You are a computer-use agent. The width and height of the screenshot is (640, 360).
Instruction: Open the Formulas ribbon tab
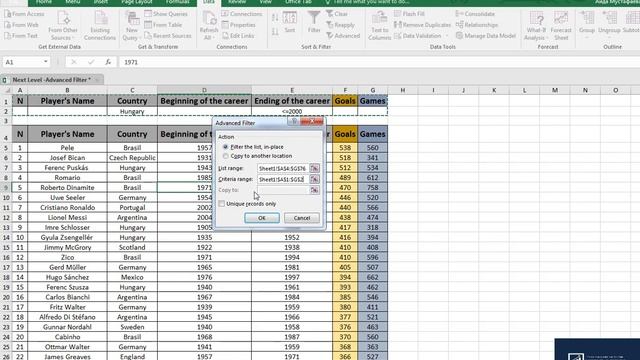click(x=177, y=2)
